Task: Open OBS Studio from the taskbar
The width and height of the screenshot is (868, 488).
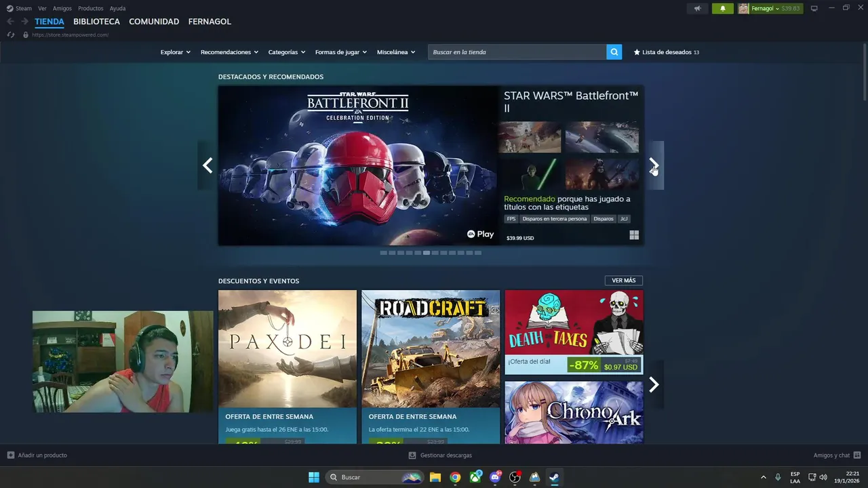Action: pyautogui.click(x=515, y=477)
